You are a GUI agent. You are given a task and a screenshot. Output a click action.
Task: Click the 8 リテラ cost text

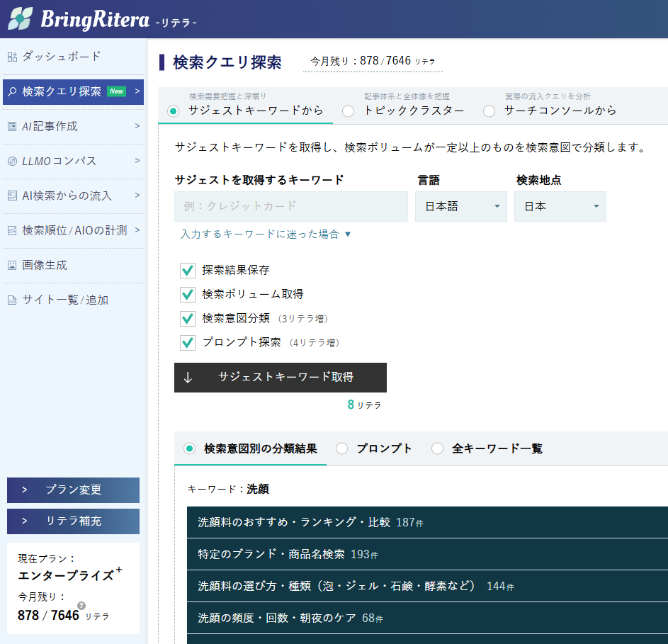click(364, 405)
